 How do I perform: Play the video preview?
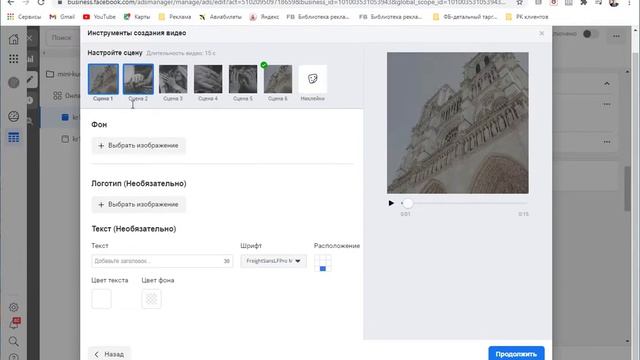tap(391, 203)
